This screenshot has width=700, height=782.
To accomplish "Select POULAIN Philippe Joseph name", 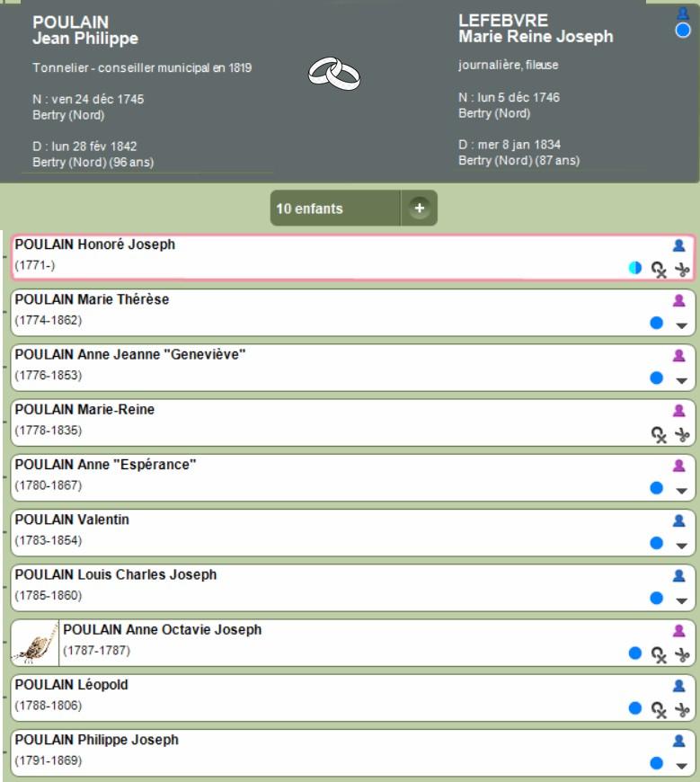I will pyautogui.click(x=97, y=740).
